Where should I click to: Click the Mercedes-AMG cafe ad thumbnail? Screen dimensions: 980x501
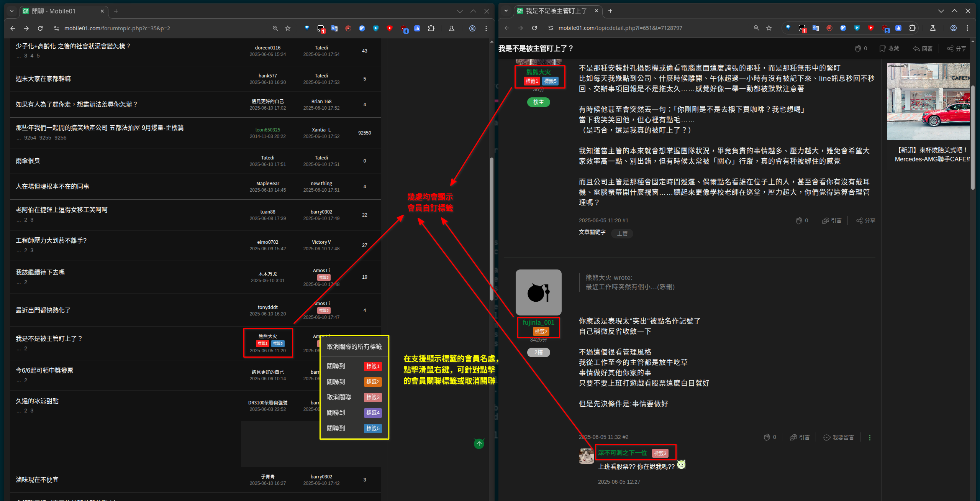pyautogui.click(x=929, y=102)
